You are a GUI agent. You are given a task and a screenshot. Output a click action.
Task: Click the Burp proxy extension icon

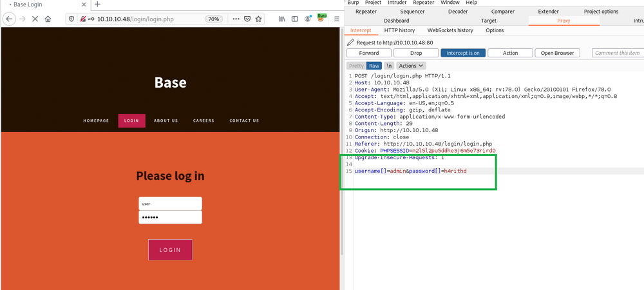tap(321, 18)
